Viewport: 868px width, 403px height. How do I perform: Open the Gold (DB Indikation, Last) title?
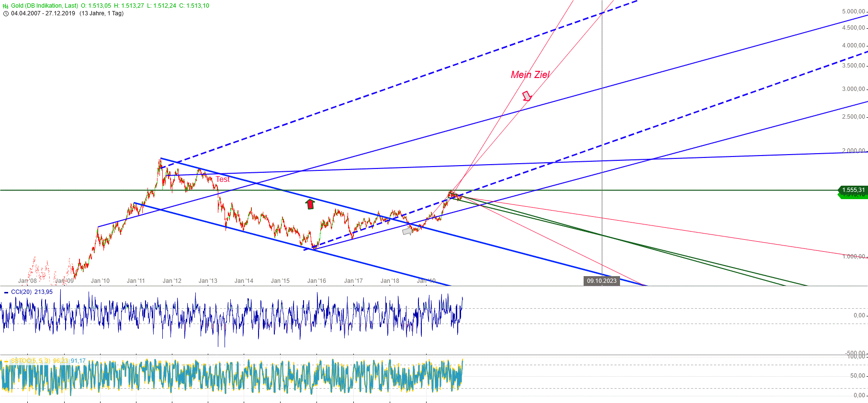click(45, 6)
